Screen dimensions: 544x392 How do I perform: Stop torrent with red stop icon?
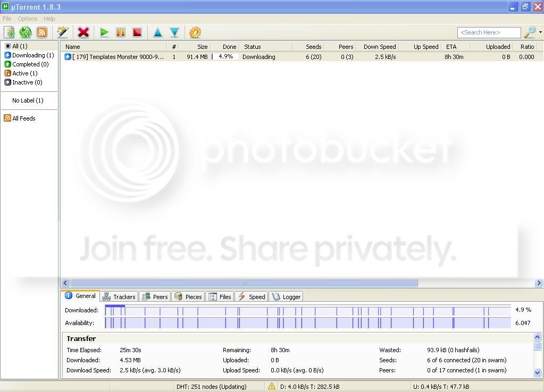click(137, 32)
